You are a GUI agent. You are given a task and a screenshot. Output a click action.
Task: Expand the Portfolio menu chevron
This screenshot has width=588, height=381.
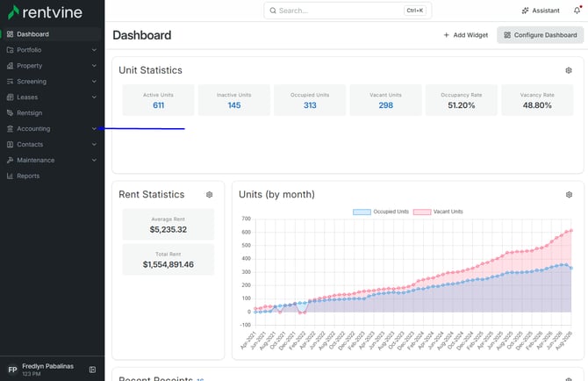[94, 50]
